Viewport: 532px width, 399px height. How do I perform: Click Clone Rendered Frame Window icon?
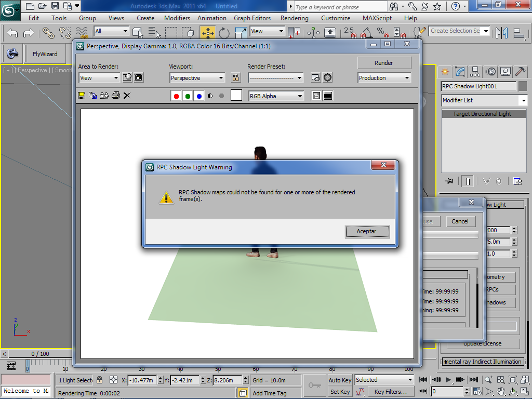104,96
